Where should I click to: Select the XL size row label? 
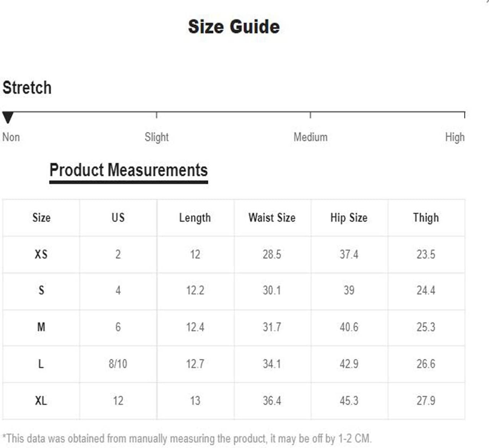41,401
